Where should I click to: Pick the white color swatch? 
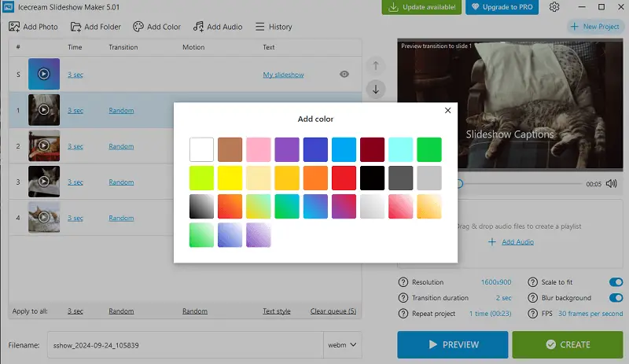pos(201,149)
